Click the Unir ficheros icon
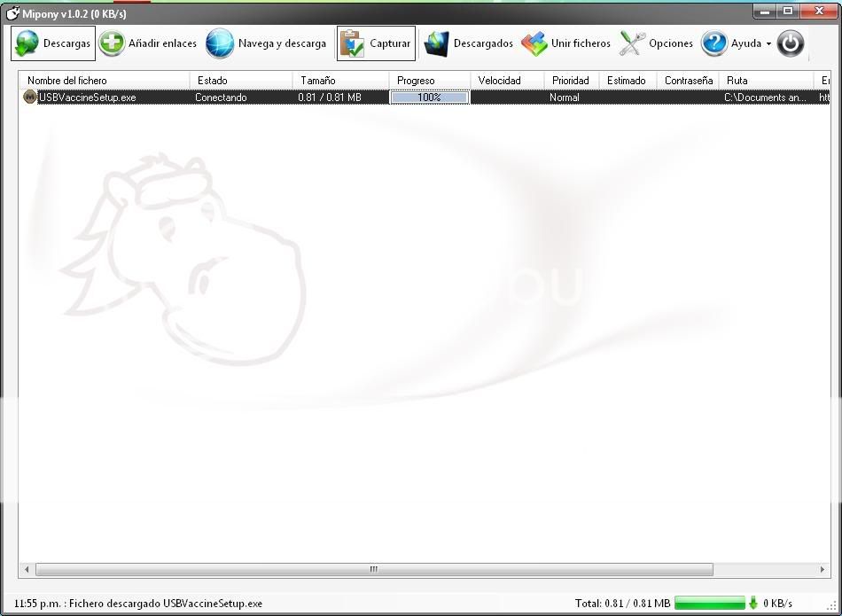This screenshot has height=616, width=842. pyautogui.click(x=534, y=43)
